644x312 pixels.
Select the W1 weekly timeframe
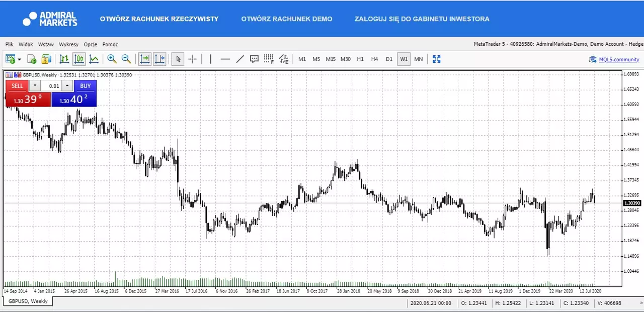point(404,59)
